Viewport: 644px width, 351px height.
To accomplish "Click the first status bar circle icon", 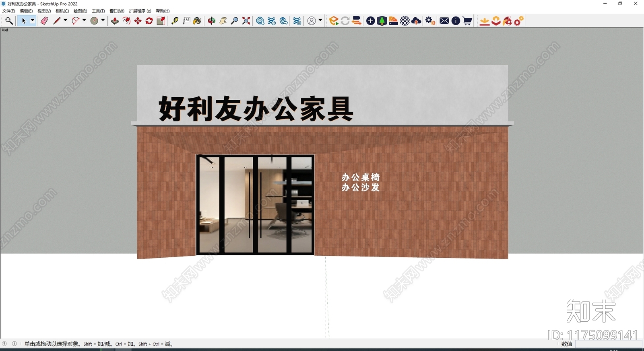I will pyautogui.click(x=4, y=344).
